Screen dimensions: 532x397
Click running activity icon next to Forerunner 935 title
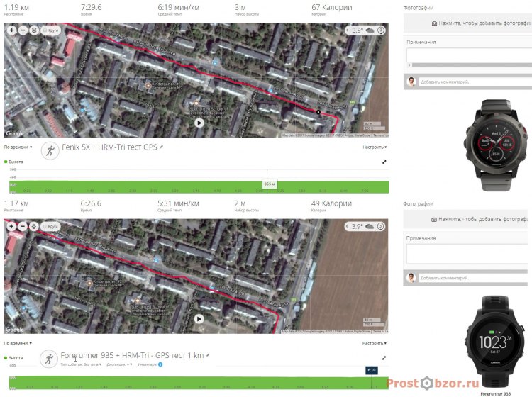coord(49,359)
